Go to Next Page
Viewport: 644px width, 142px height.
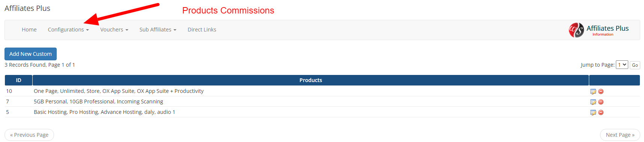(620, 135)
